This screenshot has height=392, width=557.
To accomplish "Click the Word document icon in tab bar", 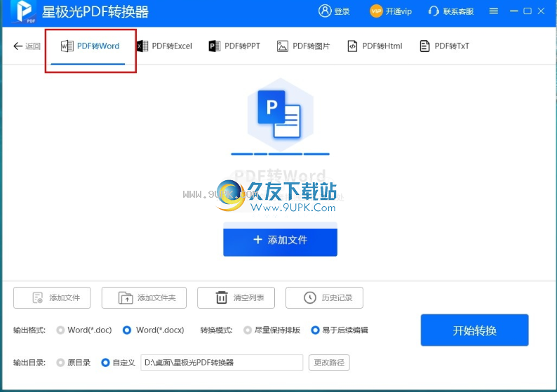I will (x=67, y=46).
